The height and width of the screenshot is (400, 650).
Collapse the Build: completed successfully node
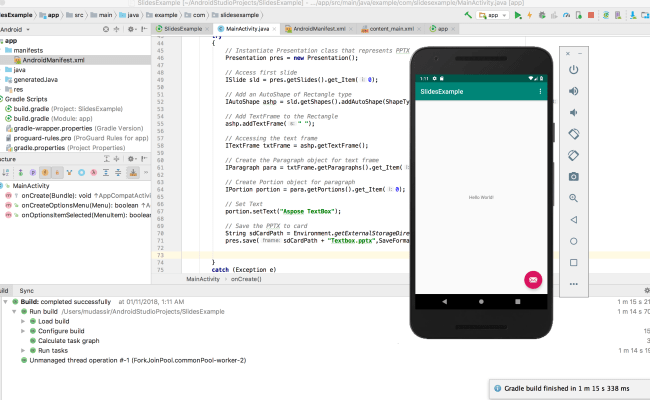tap(5, 302)
